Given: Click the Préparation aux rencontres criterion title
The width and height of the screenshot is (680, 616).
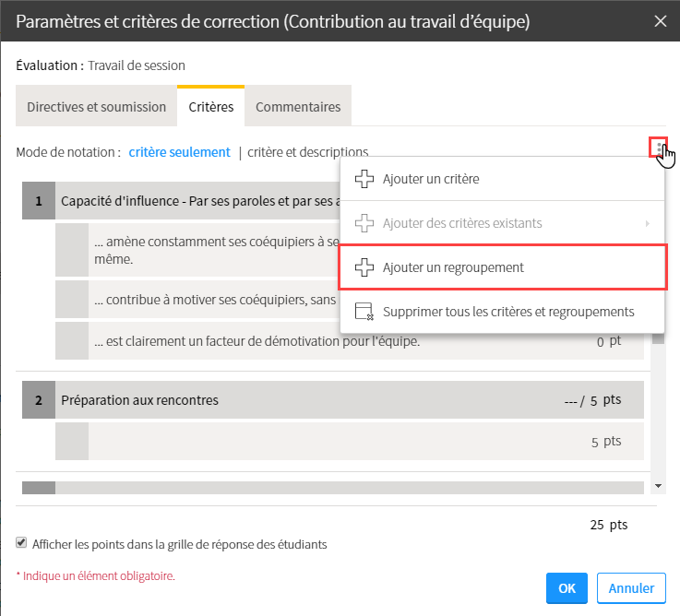Looking at the screenshot, I should point(139,400).
